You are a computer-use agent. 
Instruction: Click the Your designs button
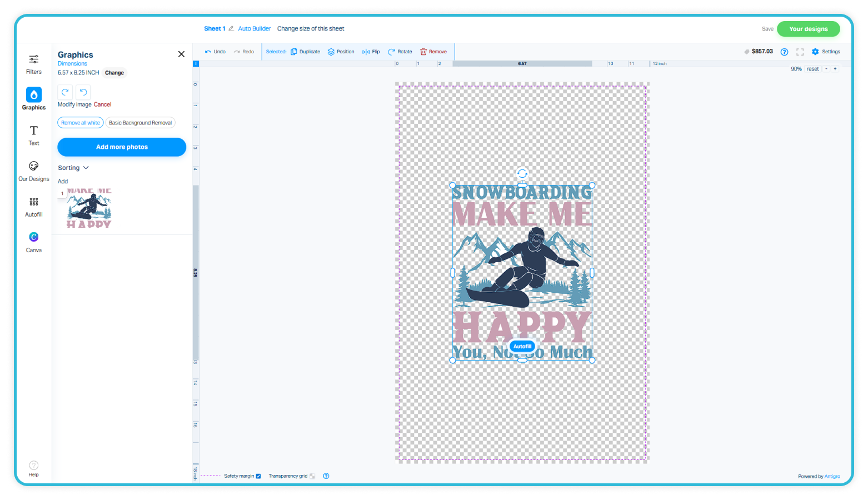808,29
